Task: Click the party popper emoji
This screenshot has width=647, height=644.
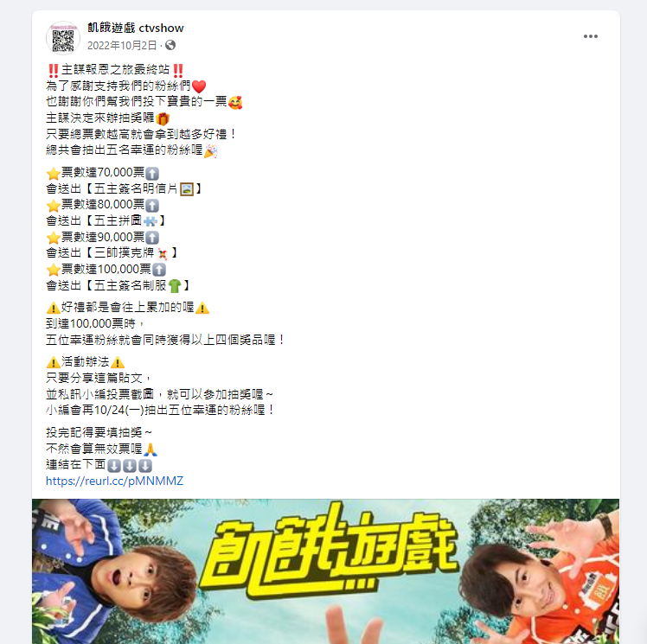Action: (x=210, y=151)
